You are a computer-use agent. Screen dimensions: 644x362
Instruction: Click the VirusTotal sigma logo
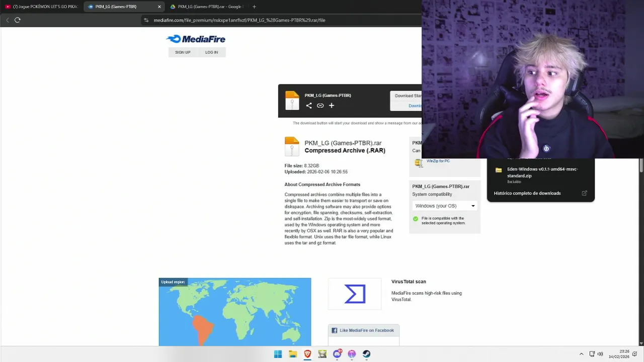[x=355, y=294]
